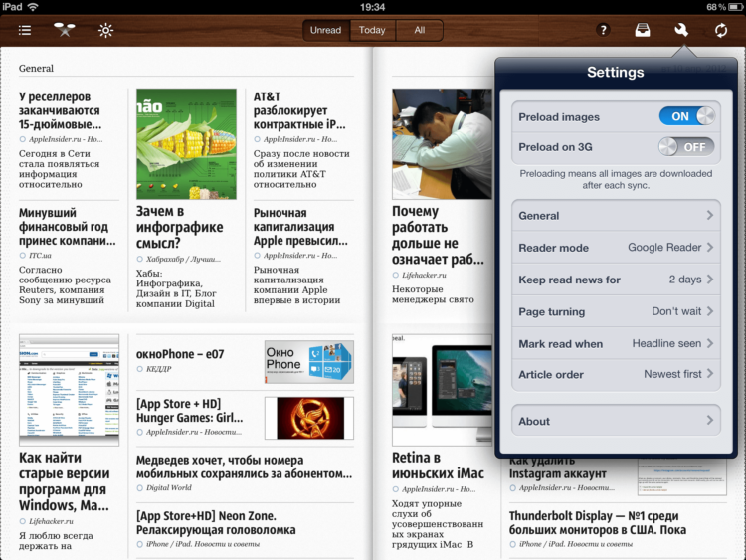Open article У реселлеров заканчиваются 15-дюймовые
The width and height of the screenshot is (746, 560).
point(60,110)
